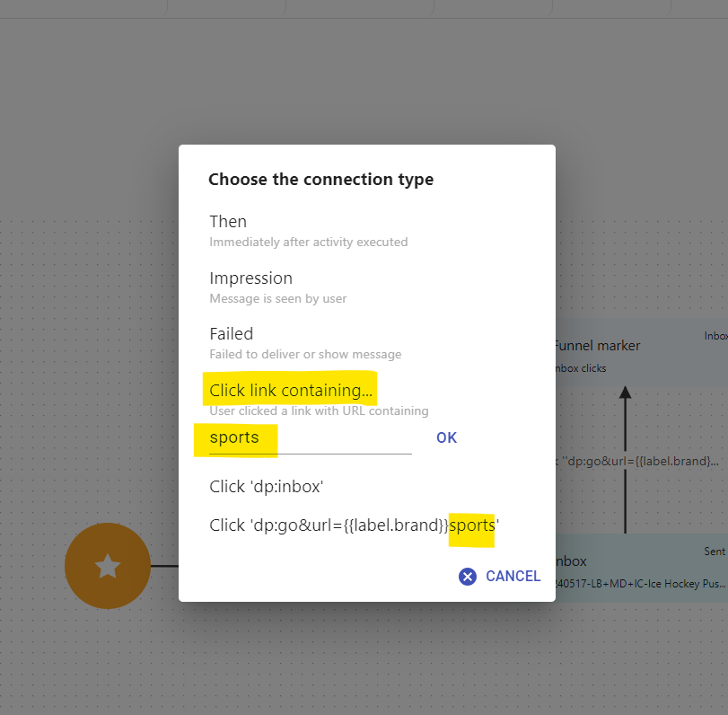Pick the 'Failed' connection option
Screen dimensions: 728x715
pos(231,334)
